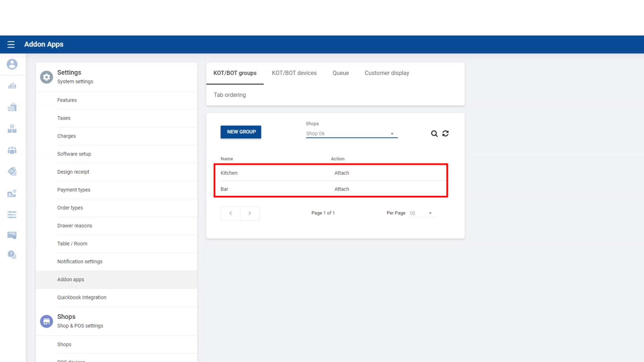The width and height of the screenshot is (644, 362).
Task: Click Attach for the Kitchen group
Action: pos(341,173)
